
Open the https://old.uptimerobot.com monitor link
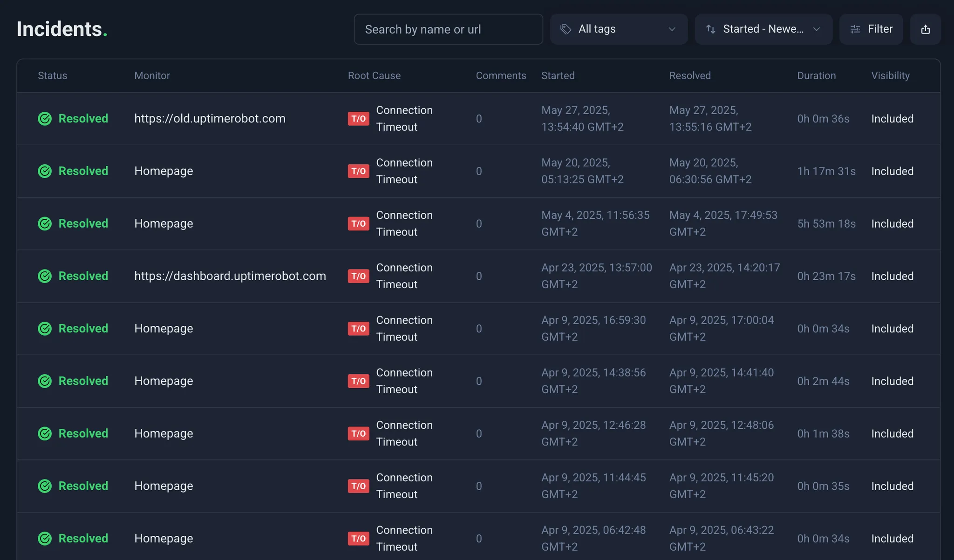[210, 119]
